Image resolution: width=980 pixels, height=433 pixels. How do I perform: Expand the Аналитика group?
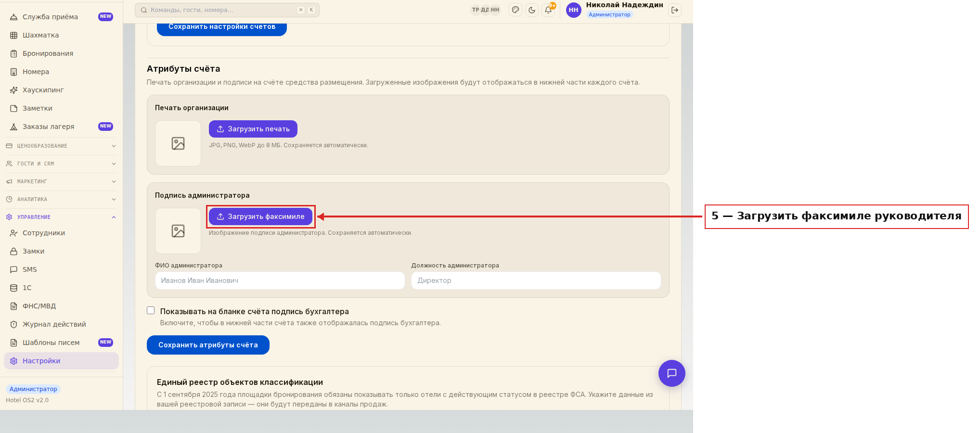point(61,199)
